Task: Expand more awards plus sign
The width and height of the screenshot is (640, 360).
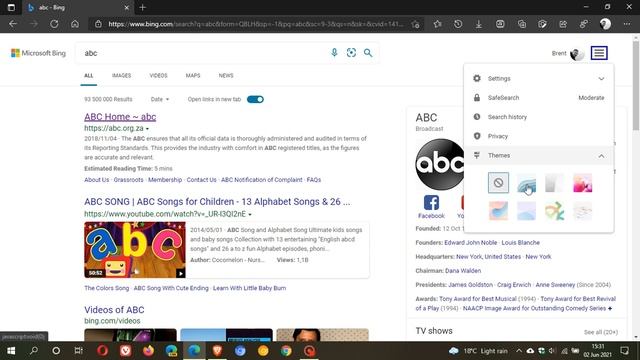Action: pos(610,309)
